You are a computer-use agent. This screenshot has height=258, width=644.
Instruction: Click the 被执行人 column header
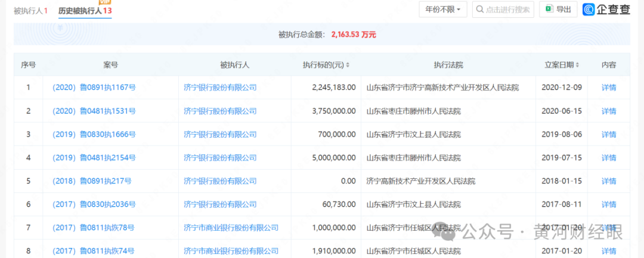click(x=234, y=65)
